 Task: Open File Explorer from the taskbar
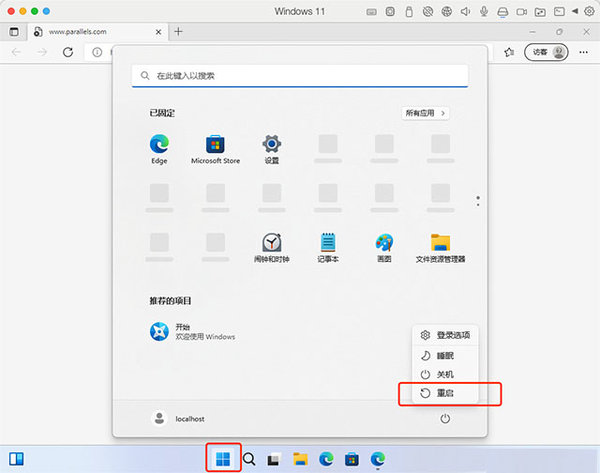point(300,458)
